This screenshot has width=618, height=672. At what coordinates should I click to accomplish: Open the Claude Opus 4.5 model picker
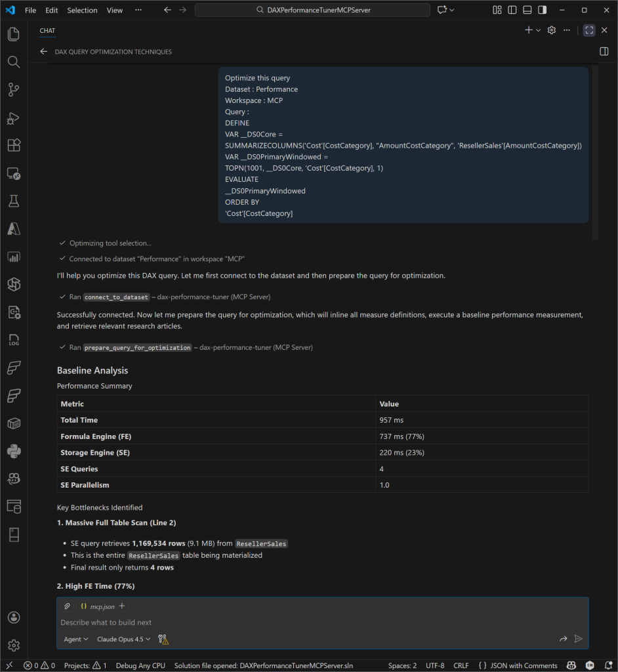(x=123, y=639)
